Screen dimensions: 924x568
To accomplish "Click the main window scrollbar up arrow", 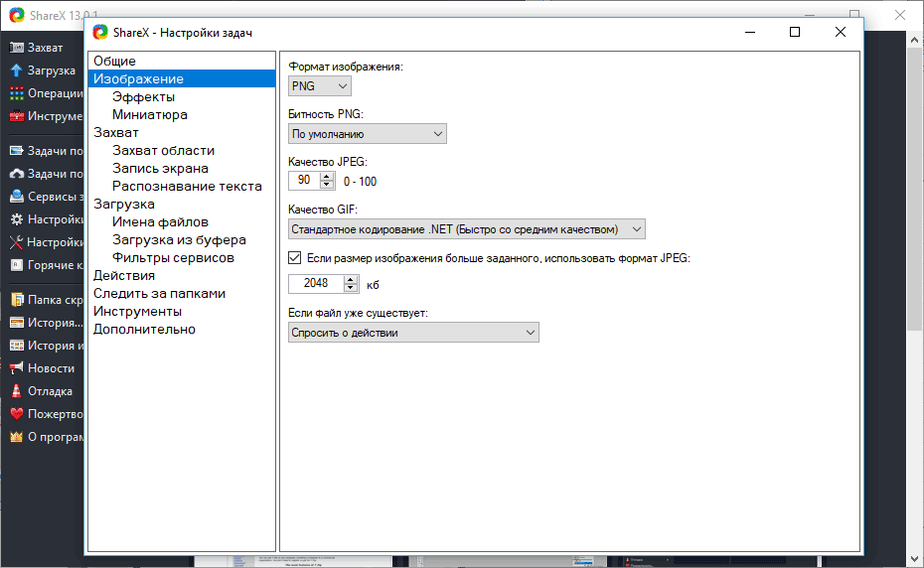I will [x=915, y=40].
